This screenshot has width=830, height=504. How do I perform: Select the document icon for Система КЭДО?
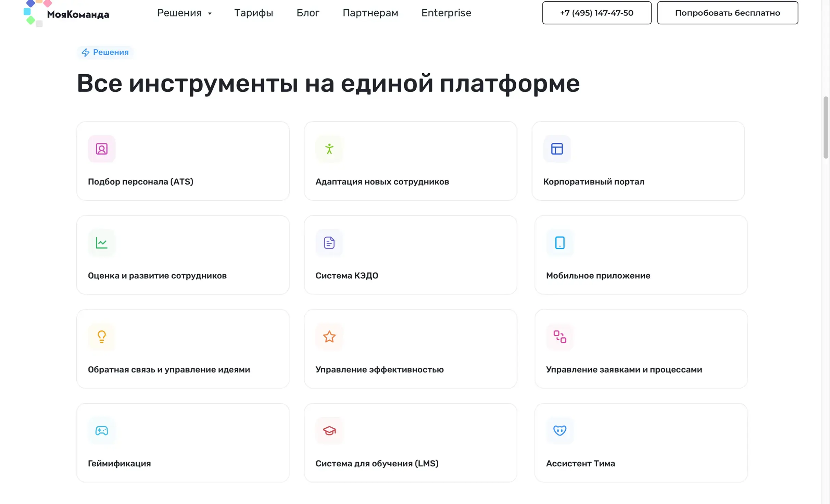329,243
